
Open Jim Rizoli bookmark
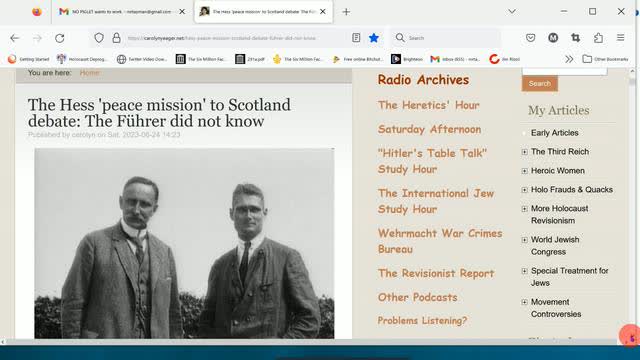[x=505, y=59]
